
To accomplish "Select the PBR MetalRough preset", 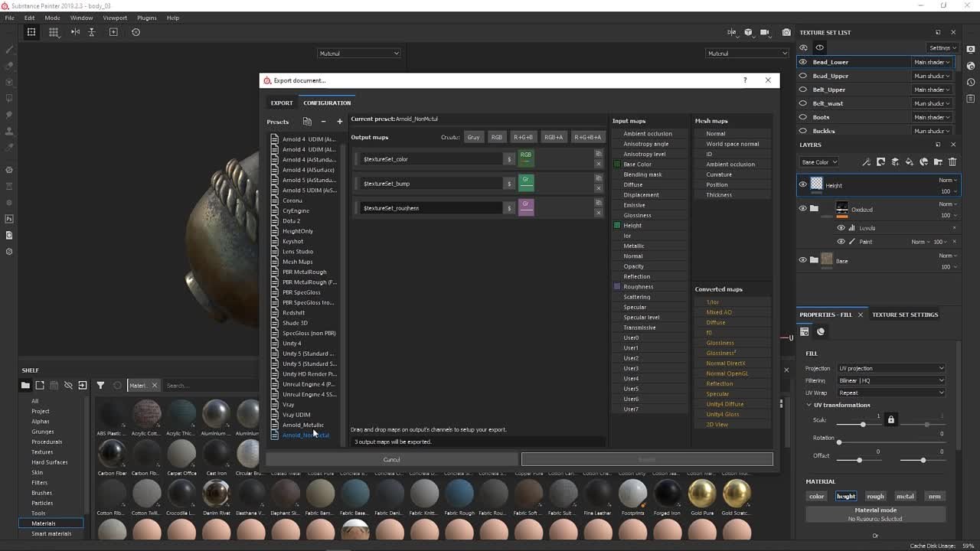I will [x=304, y=272].
